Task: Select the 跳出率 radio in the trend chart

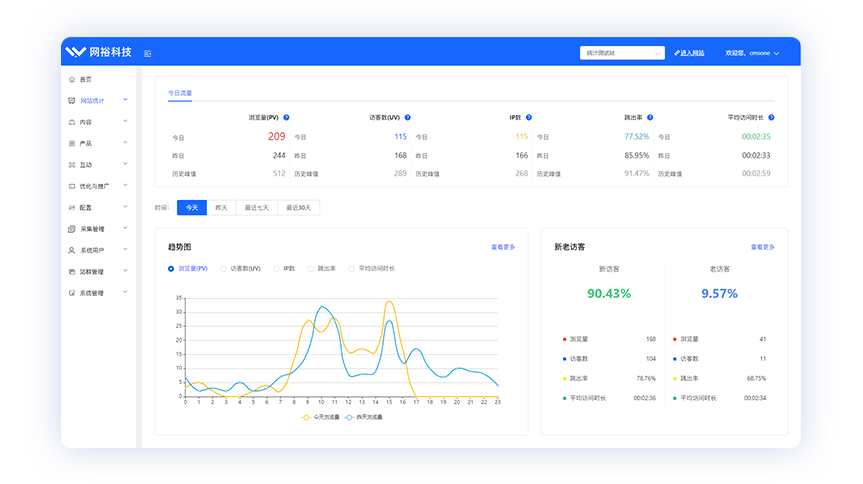Action: click(310, 269)
